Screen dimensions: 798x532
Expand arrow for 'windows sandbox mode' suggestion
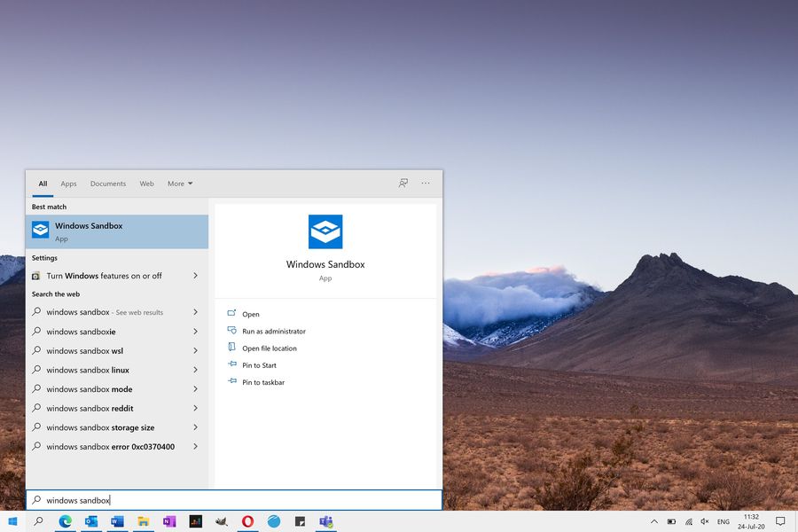click(195, 389)
